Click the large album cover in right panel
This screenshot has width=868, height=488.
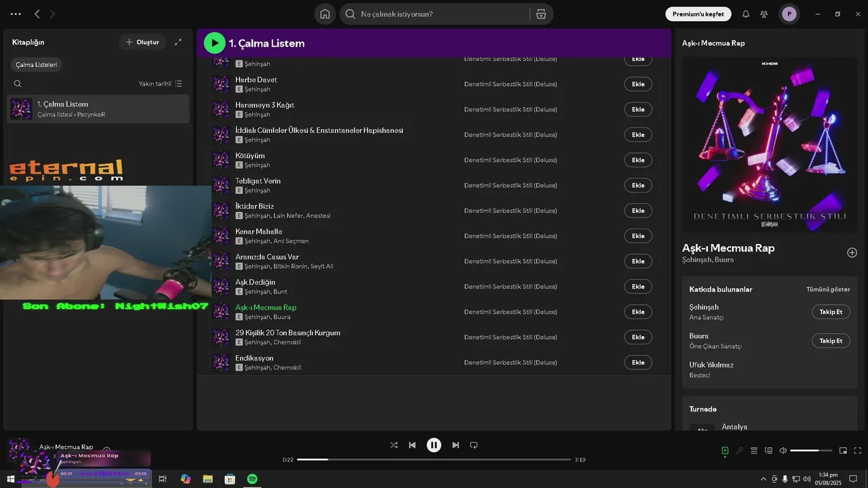(x=770, y=144)
